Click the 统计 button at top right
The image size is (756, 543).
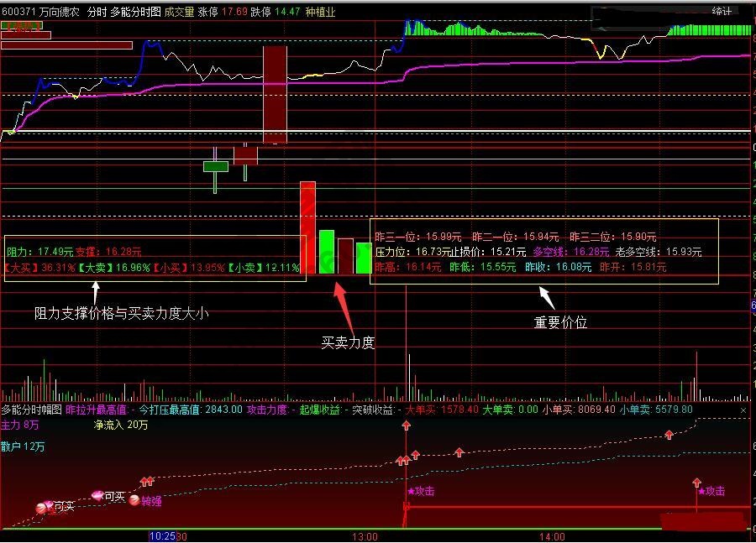point(722,11)
